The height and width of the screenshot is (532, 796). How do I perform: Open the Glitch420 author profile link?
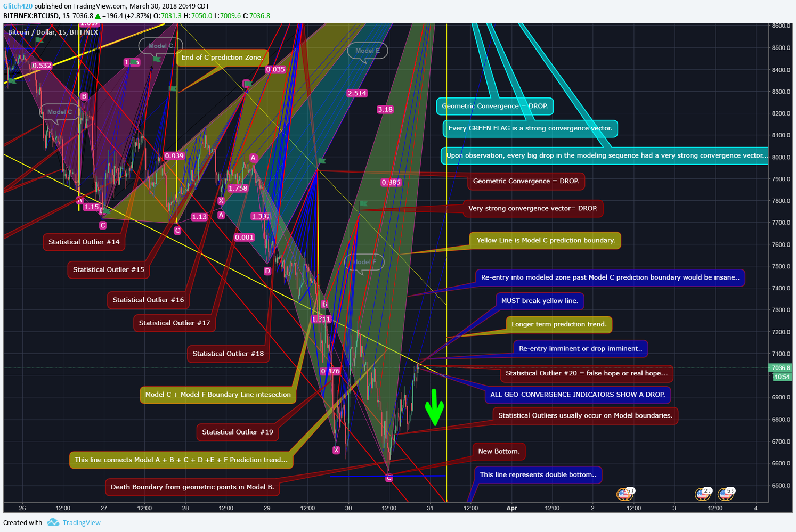tap(18, 6)
